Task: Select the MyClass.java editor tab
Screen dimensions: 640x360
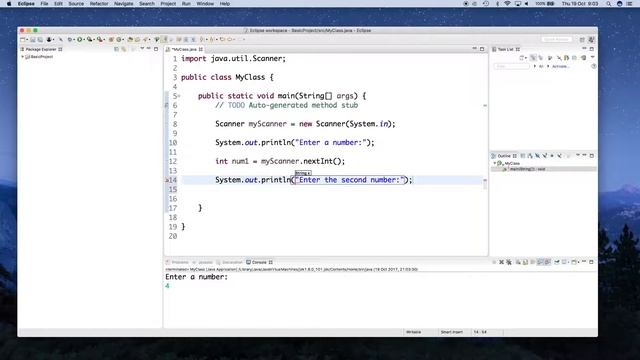Action: 184,49
